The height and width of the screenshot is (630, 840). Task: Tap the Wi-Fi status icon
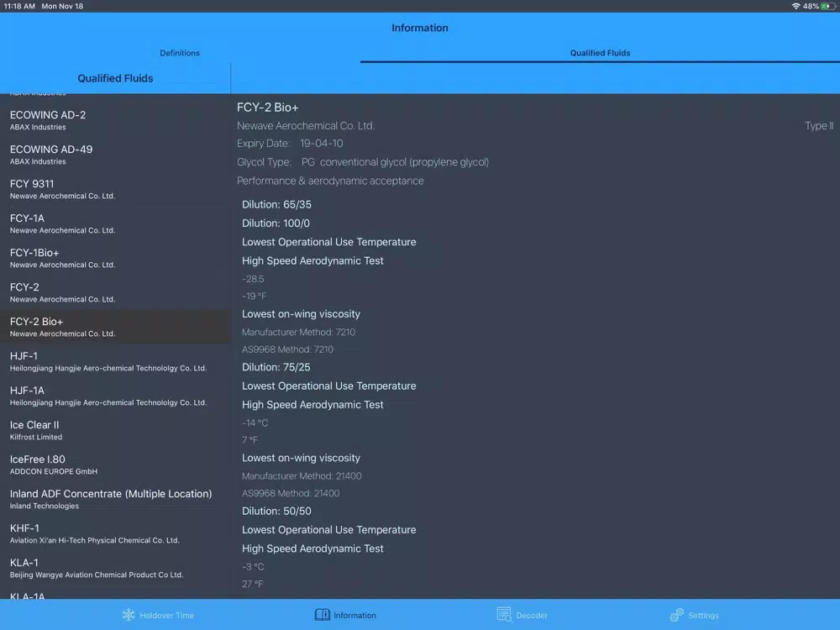tap(796, 6)
